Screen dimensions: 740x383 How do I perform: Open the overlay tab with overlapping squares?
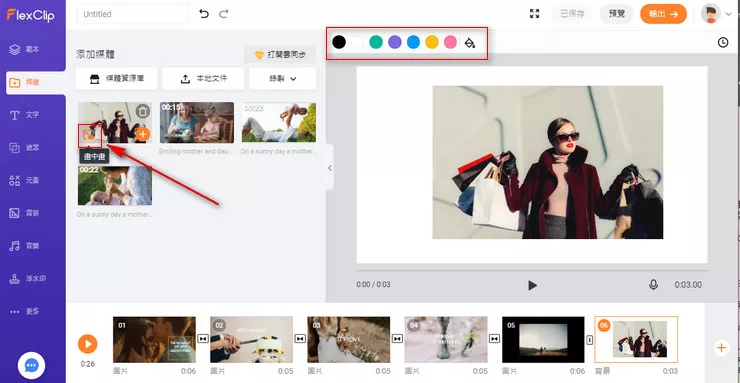[33, 148]
